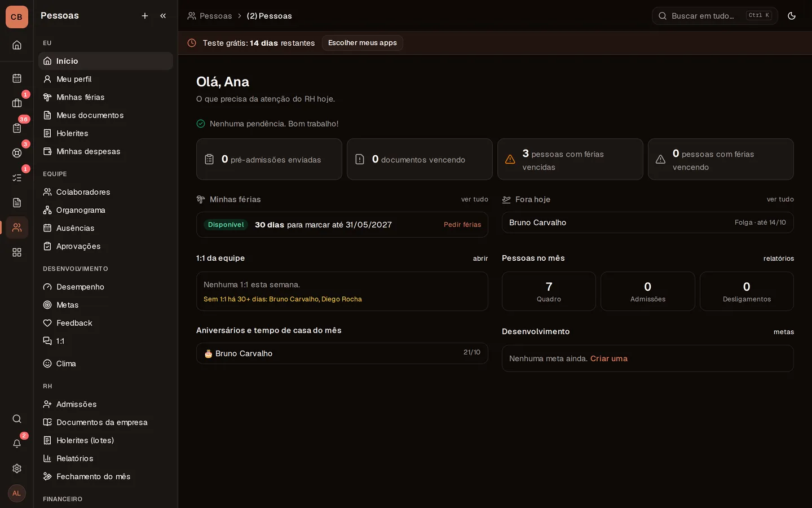812x508 pixels.
Task: Open the settings gear icon
Action: 17,468
